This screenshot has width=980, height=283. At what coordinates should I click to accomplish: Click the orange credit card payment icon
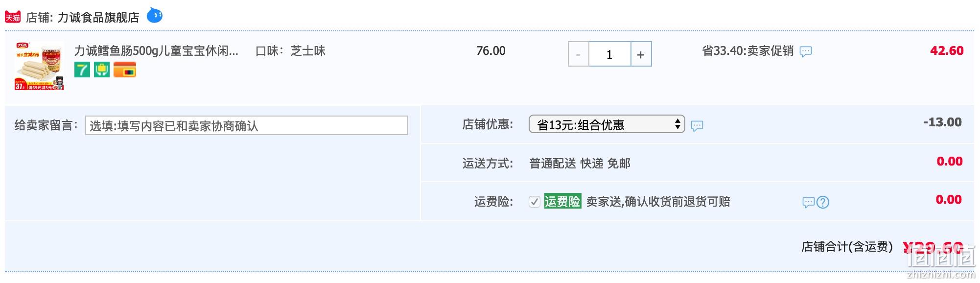click(x=124, y=70)
